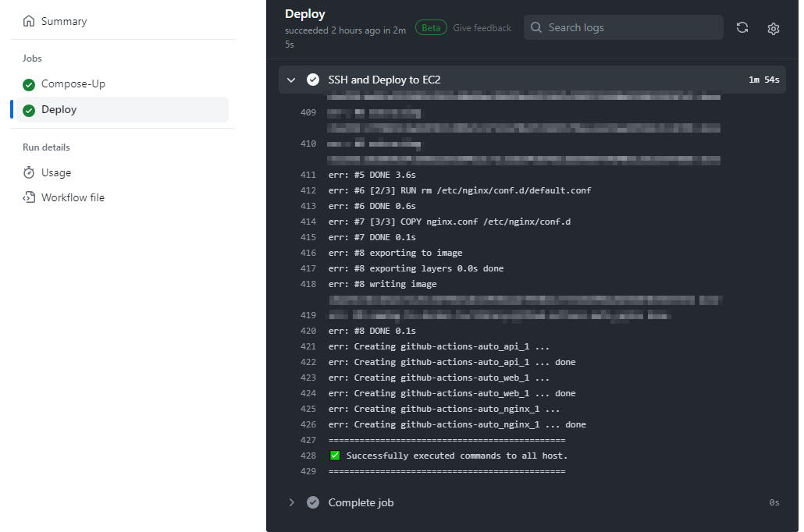Screen dimensions: 804x532
Task: Click the Complete job status checkmark
Action: point(313,502)
